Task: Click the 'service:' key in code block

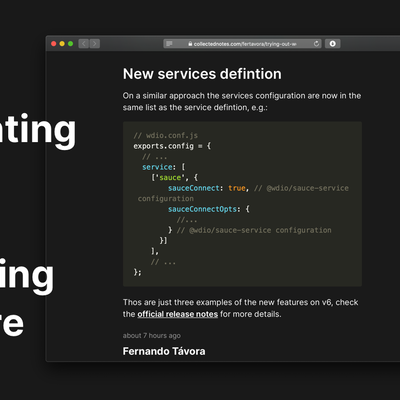Action: tap(159, 167)
